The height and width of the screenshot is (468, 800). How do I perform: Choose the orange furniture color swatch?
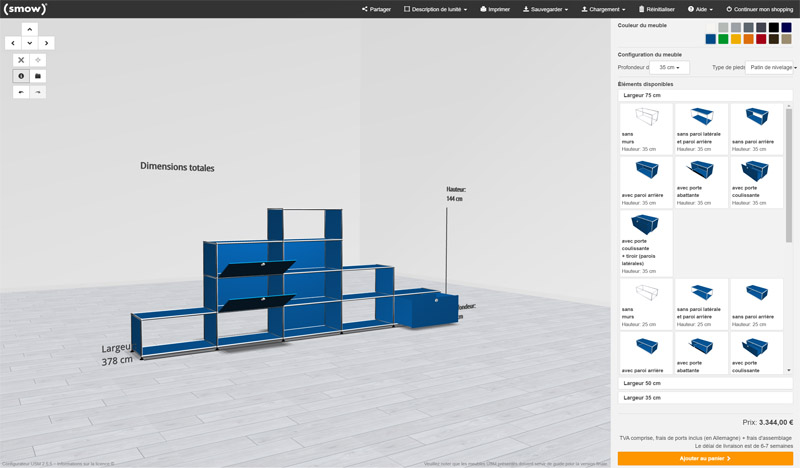(748, 39)
